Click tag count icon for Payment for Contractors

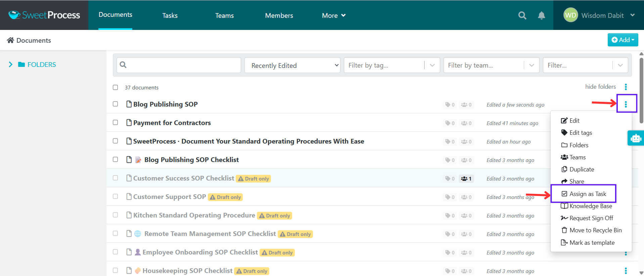450,123
